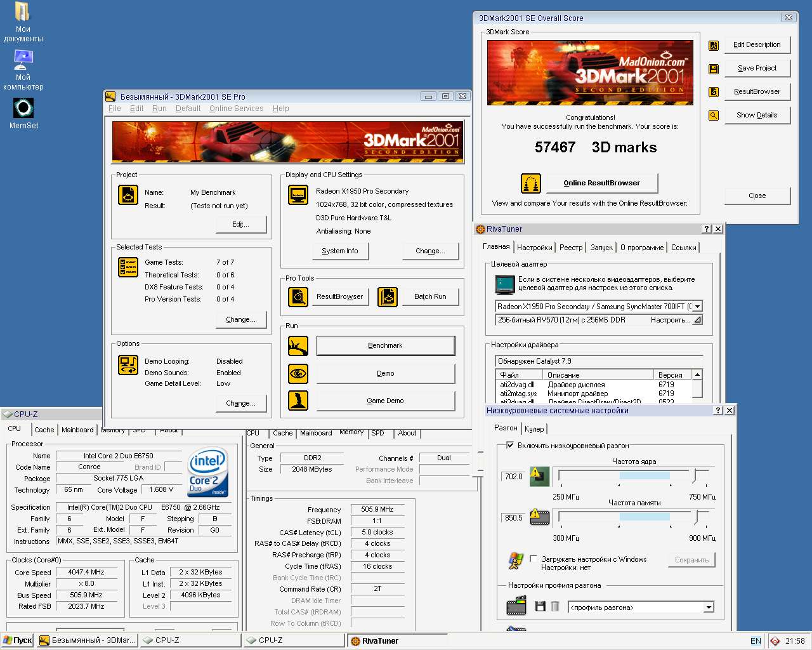Screen dimensions: 812x650
Task: Click the Selected Tests checklist icon
Action: [x=128, y=267]
